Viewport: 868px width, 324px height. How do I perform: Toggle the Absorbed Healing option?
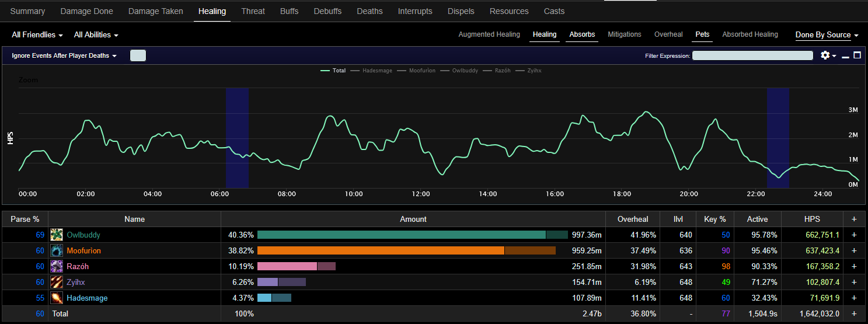tap(750, 34)
